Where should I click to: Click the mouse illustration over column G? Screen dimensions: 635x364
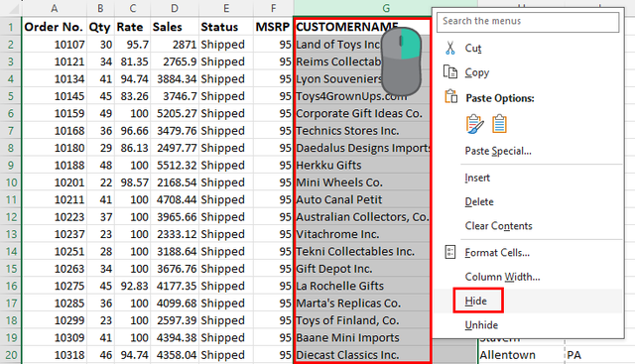click(401, 61)
